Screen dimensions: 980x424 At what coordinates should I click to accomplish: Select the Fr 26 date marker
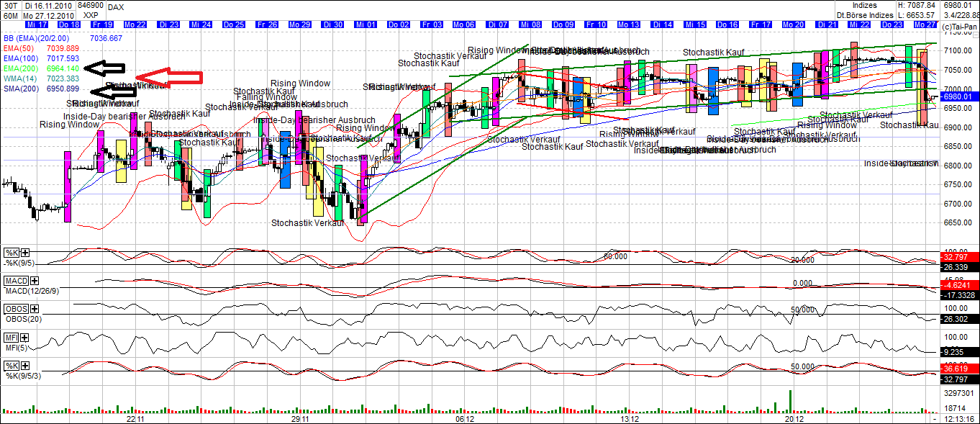click(267, 24)
